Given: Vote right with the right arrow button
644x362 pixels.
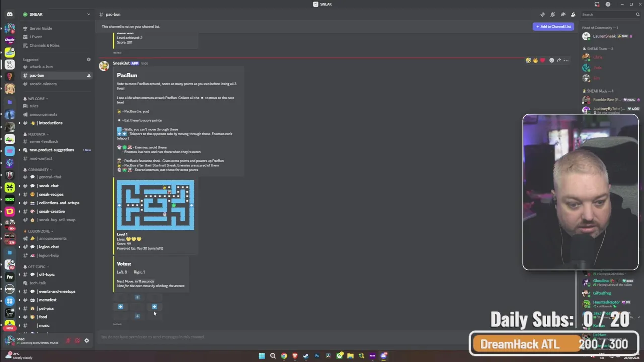Looking at the screenshot, I should click(x=154, y=307).
